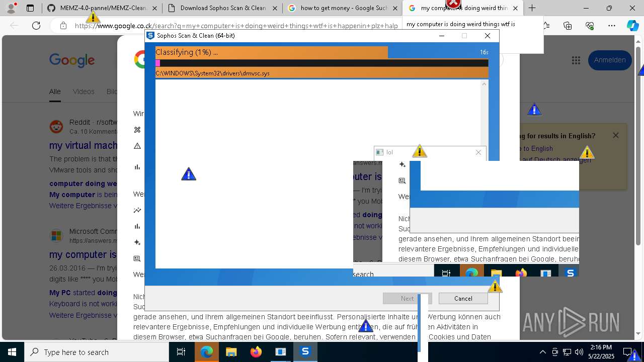Close the Download Sophos Scan & Clean tab
The image size is (644, 362).
pos(274,8)
